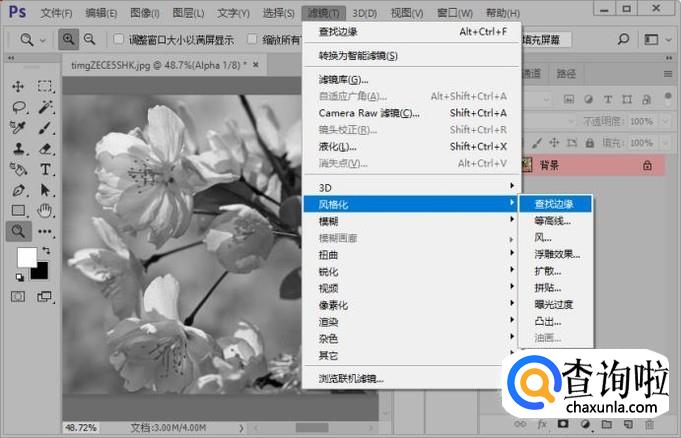Select the Paint Bucket tool
The height and width of the screenshot is (438, 681).
pyautogui.click(x=19, y=169)
